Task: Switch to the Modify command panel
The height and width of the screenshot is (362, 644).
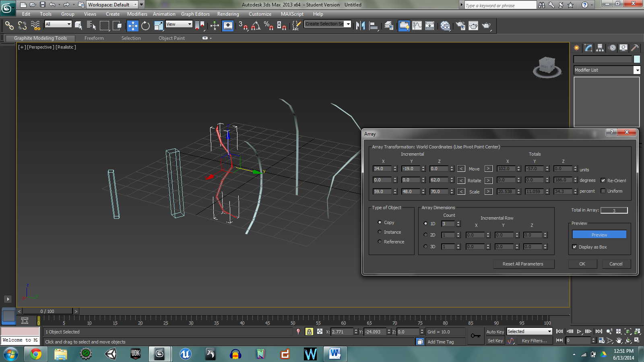Action: (588, 48)
